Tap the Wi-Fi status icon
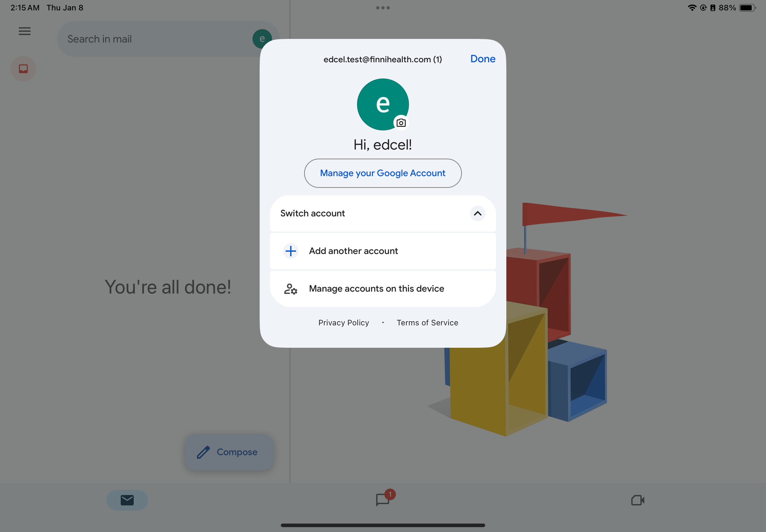 (x=692, y=8)
